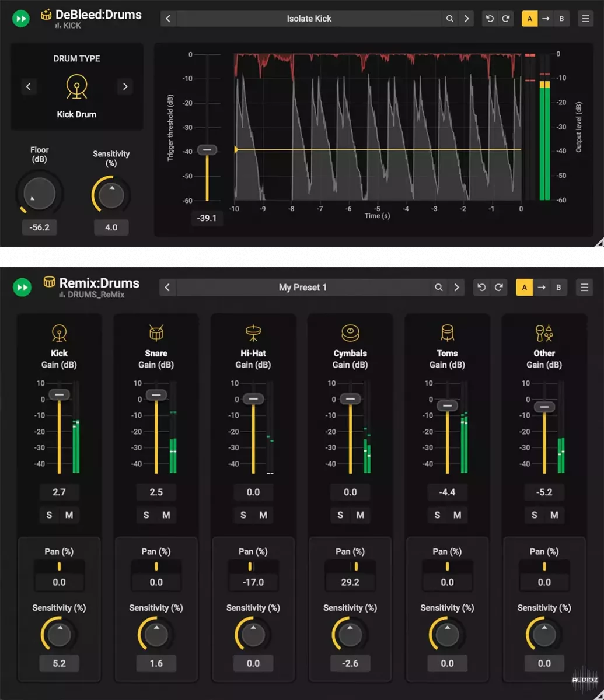
Task: Open the Isolate Kick preset list
Action: click(309, 19)
